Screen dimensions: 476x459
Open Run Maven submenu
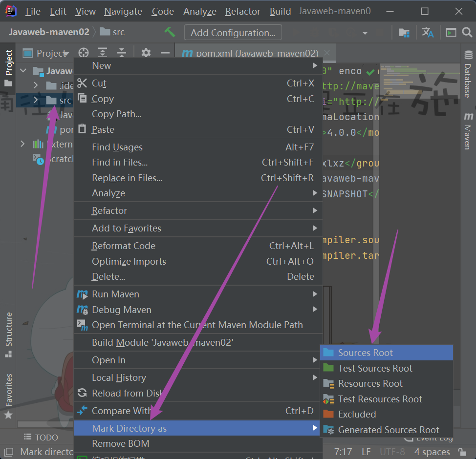point(198,294)
